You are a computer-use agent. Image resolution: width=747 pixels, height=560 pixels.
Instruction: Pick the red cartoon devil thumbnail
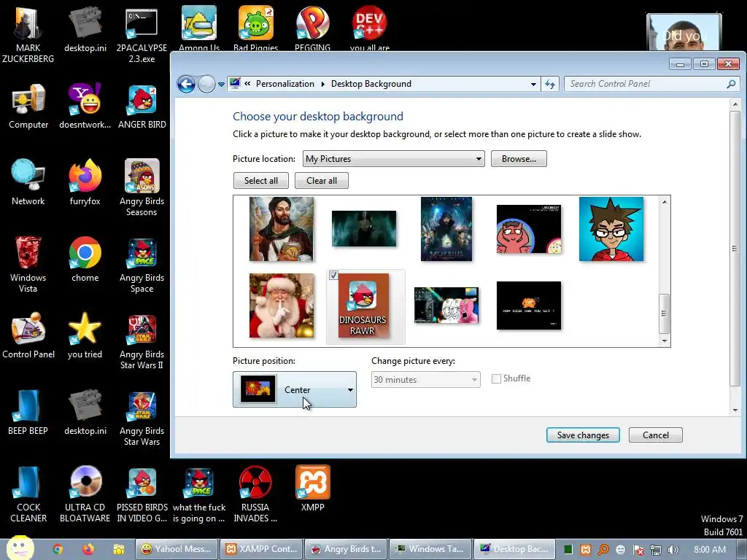click(529, 229)
